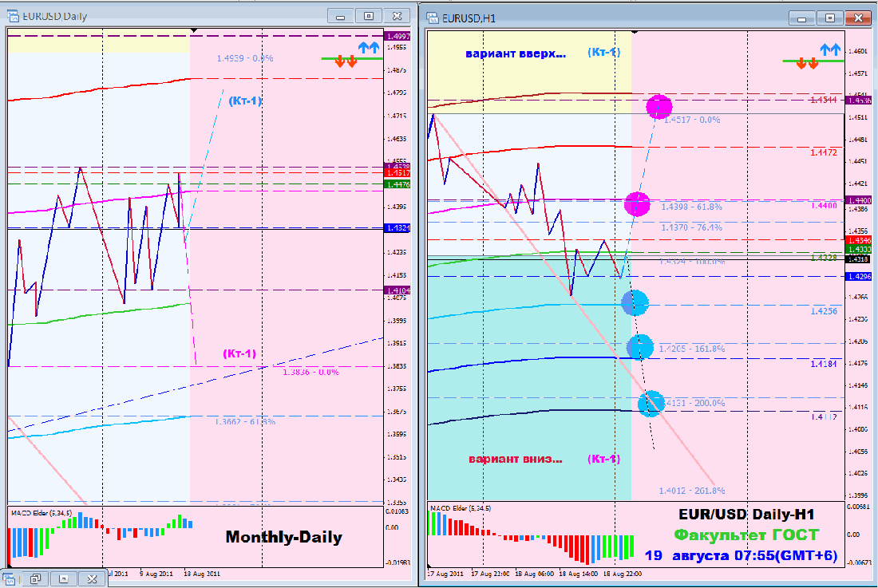The image size is (878, 588).
Task: Select the '19 августа 07:55(GMT+6)' label
Action: coord(741,555)
